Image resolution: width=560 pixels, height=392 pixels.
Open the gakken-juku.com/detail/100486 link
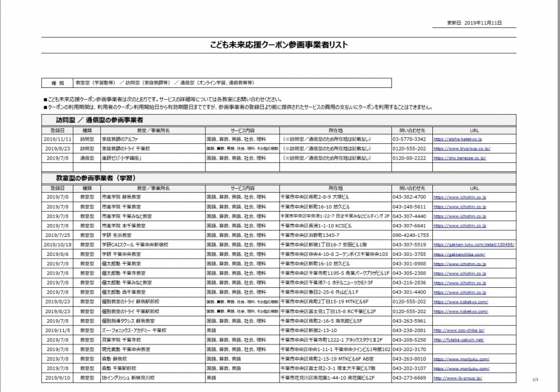pos(474,245)
